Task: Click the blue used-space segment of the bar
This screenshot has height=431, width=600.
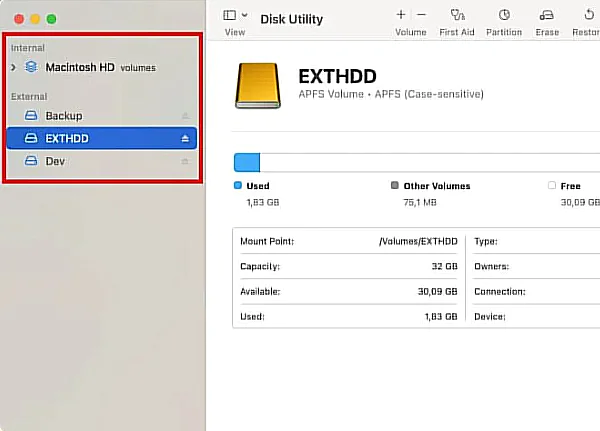Action: (247, 162)
